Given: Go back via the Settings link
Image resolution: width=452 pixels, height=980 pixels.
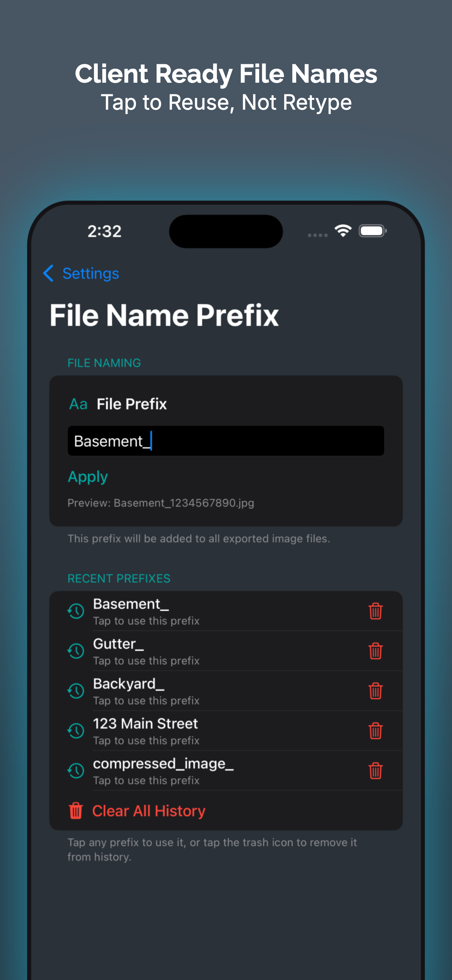Looking at the screenshot, I should pyautogui.click(x=90, y=273).
